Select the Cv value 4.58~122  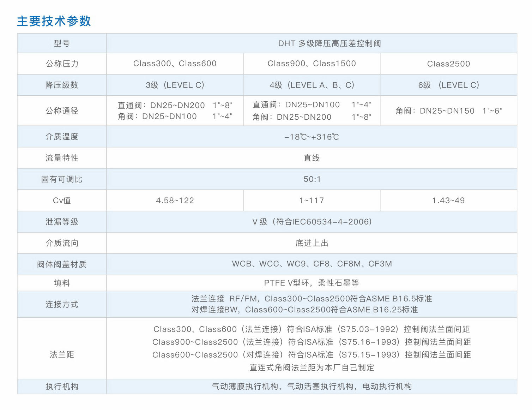pos(175,201)
